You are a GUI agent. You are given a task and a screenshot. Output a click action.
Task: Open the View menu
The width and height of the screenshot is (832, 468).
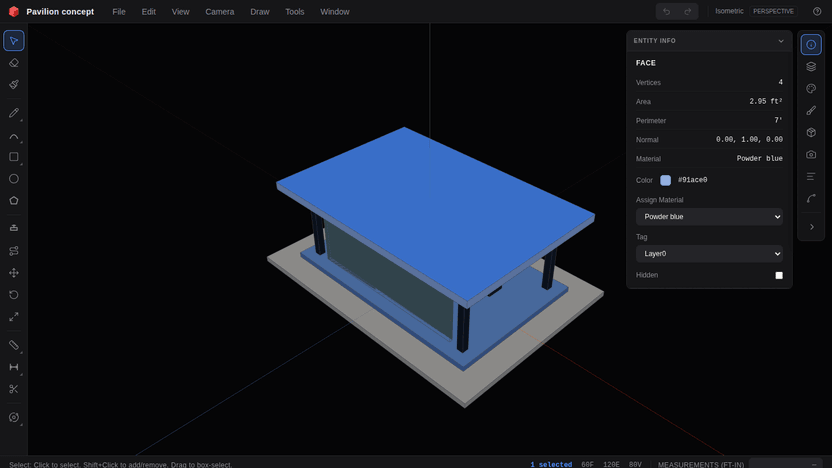point(180,12)
